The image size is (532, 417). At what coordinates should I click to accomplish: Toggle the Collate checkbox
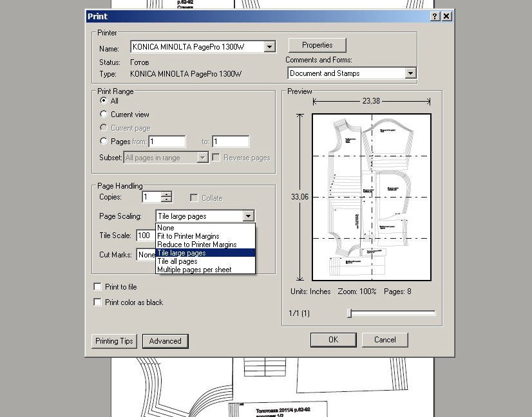pos(194,198)
